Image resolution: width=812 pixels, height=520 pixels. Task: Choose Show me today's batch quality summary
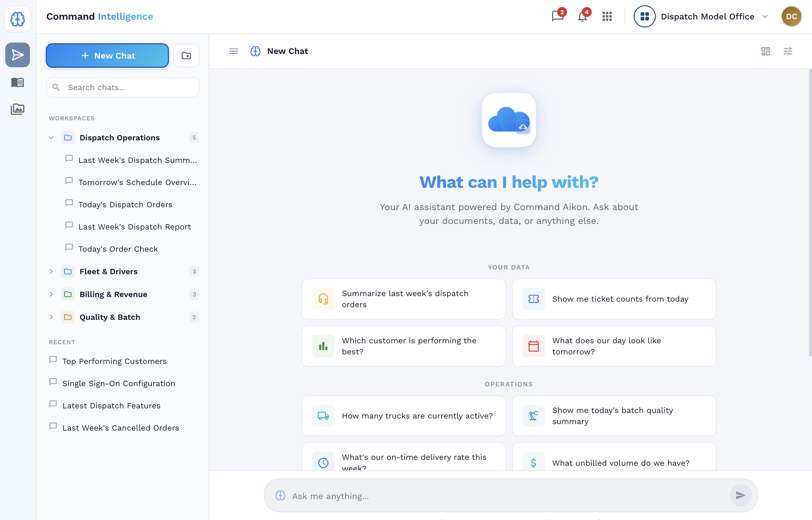[614, 416]
